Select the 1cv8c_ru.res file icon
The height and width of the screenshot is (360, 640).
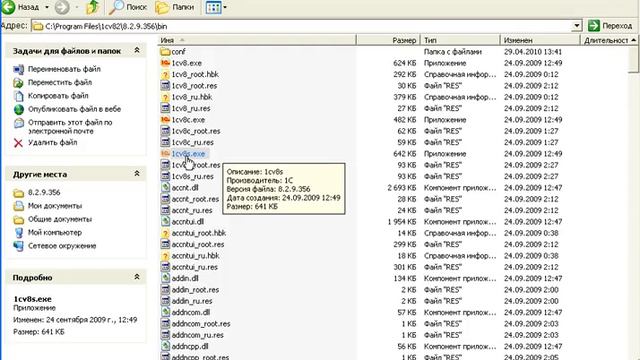165,142
